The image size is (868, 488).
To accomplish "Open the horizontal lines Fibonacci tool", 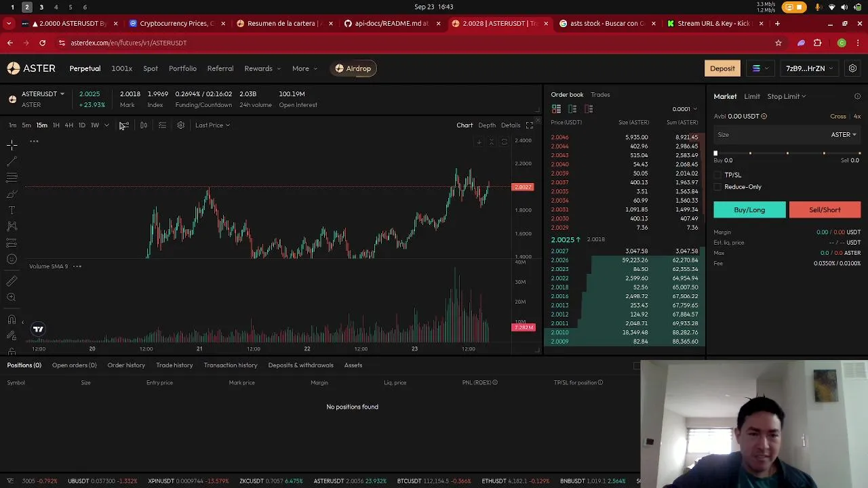I will 12,178.
